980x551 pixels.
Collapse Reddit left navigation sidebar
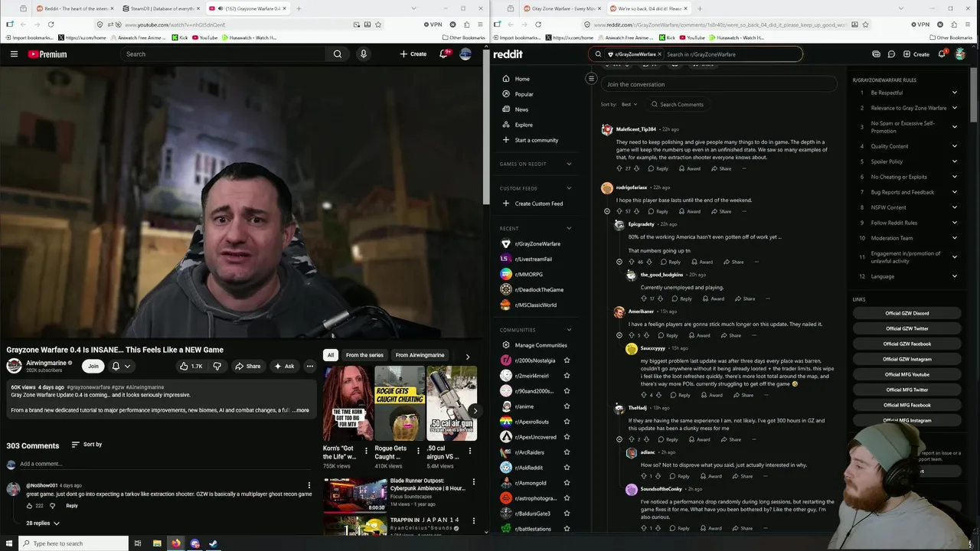(x=591, y=78)
